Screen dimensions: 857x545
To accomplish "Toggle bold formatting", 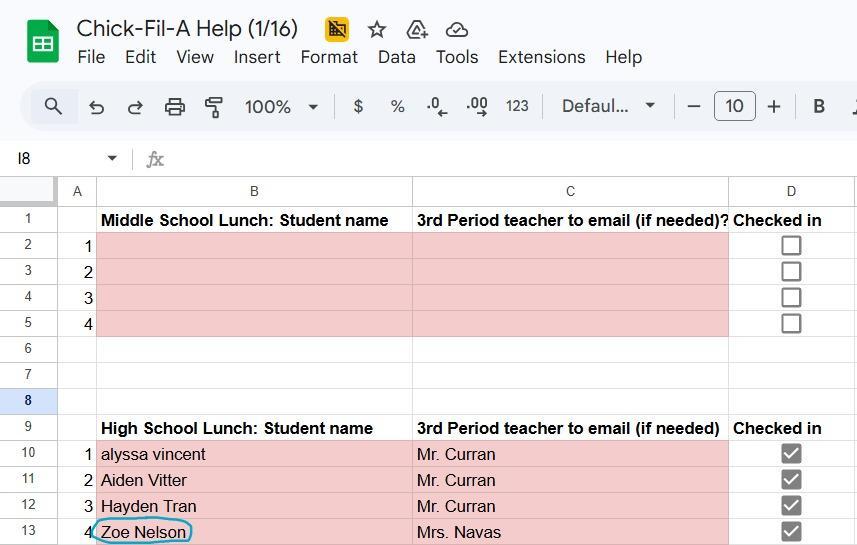I will click(819, 106).
